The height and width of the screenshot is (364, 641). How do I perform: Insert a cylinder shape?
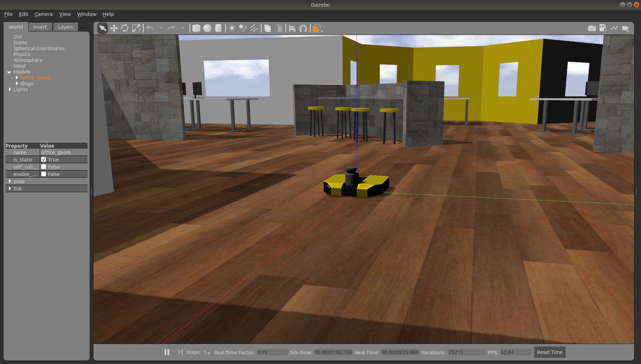(218, 28)
